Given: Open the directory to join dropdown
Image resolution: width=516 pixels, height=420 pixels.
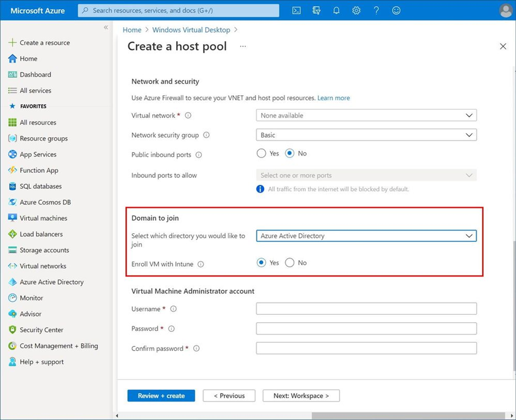Looking at the screenshot, I should pyautogui.click(x=366, y=236).
